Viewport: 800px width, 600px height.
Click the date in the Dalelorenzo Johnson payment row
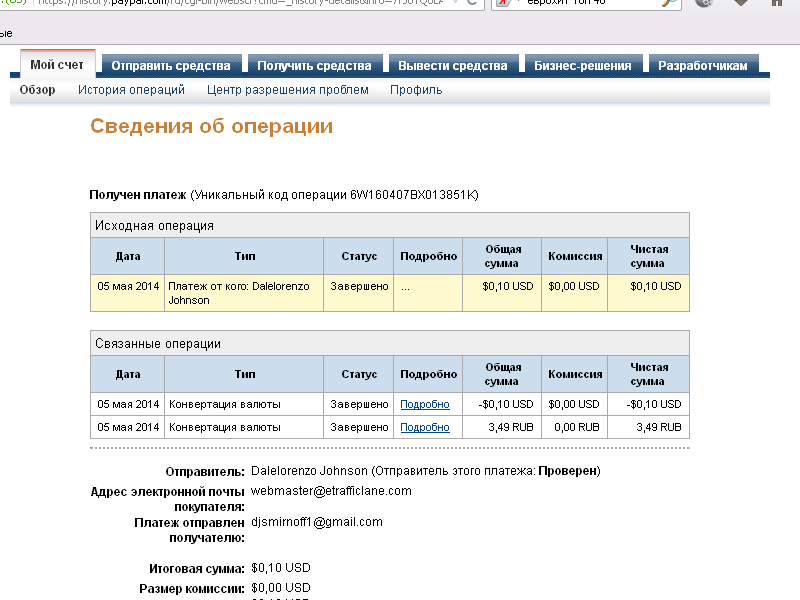coord(128,286)
